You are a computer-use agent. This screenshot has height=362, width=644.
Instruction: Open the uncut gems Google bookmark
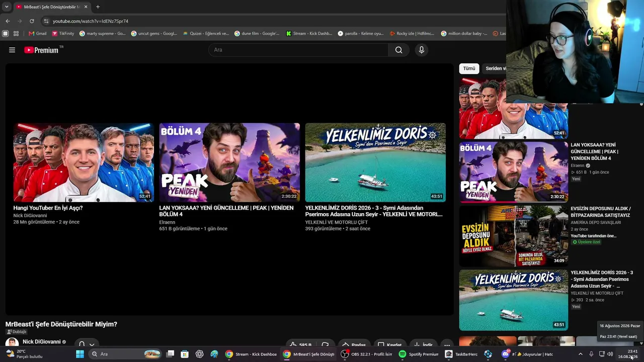(x=154, y=34)
